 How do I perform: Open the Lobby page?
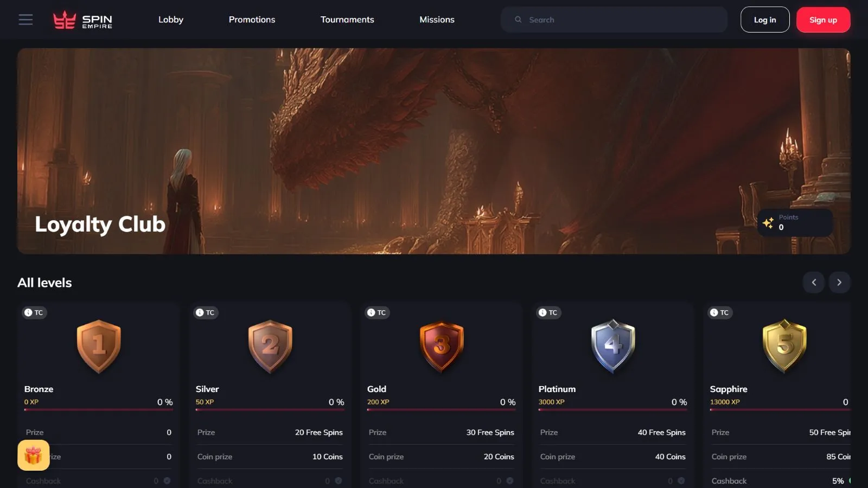[x=171, y=20]
